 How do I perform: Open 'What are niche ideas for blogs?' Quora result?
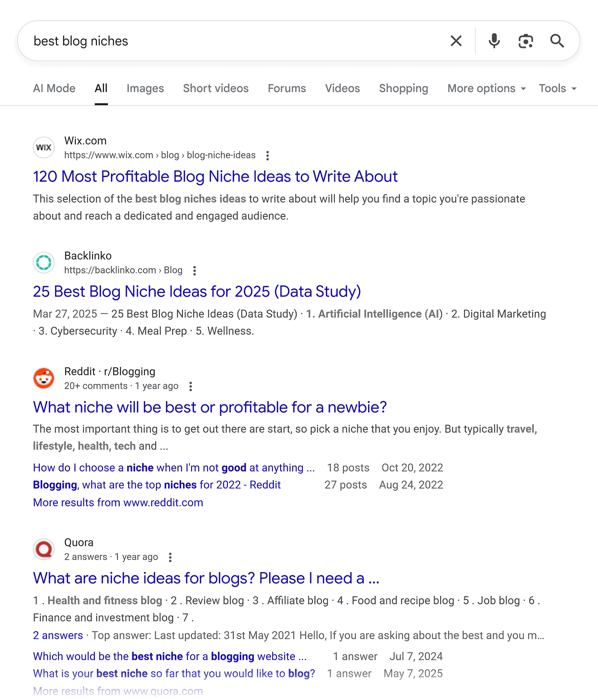pos(206,578)
